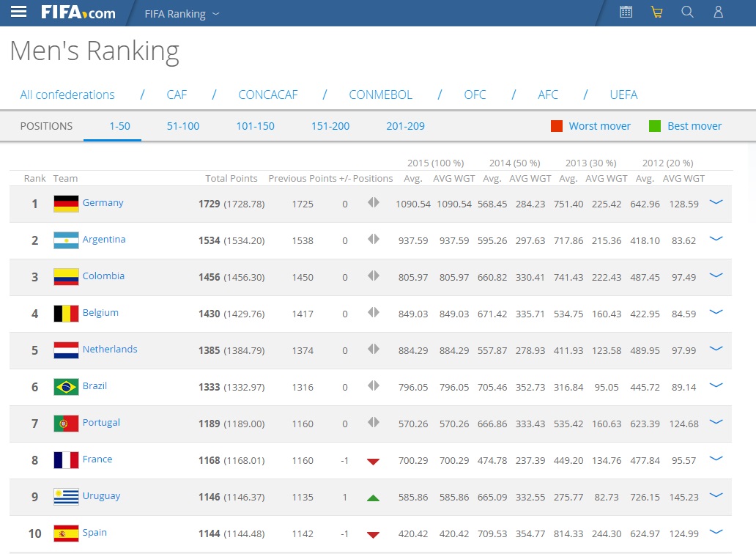Viewport: 756px width, 554px height.
Task: Click the FIFA.com logo
Action: (x=78, y=12)
